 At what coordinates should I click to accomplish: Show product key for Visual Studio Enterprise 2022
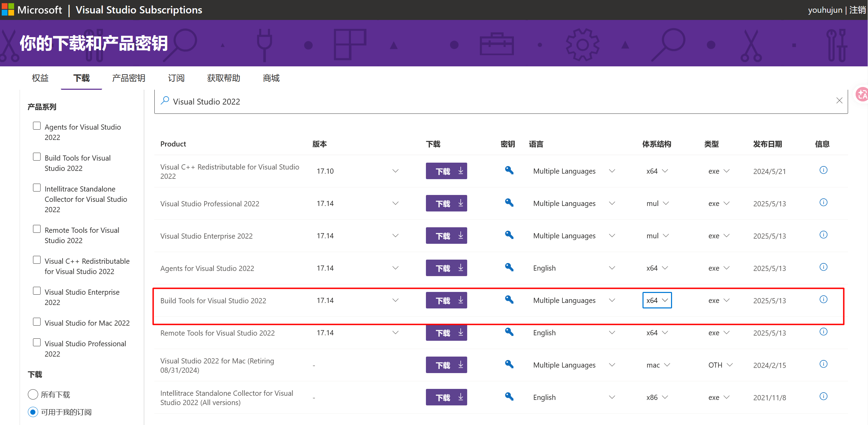click(509, 235)
